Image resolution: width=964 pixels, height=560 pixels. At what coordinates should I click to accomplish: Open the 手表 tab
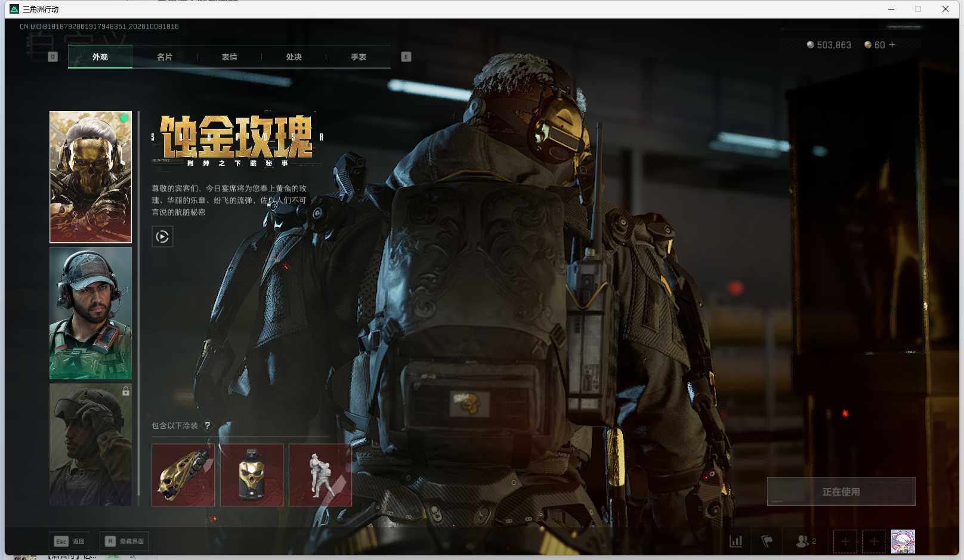[x=358, y=57]
